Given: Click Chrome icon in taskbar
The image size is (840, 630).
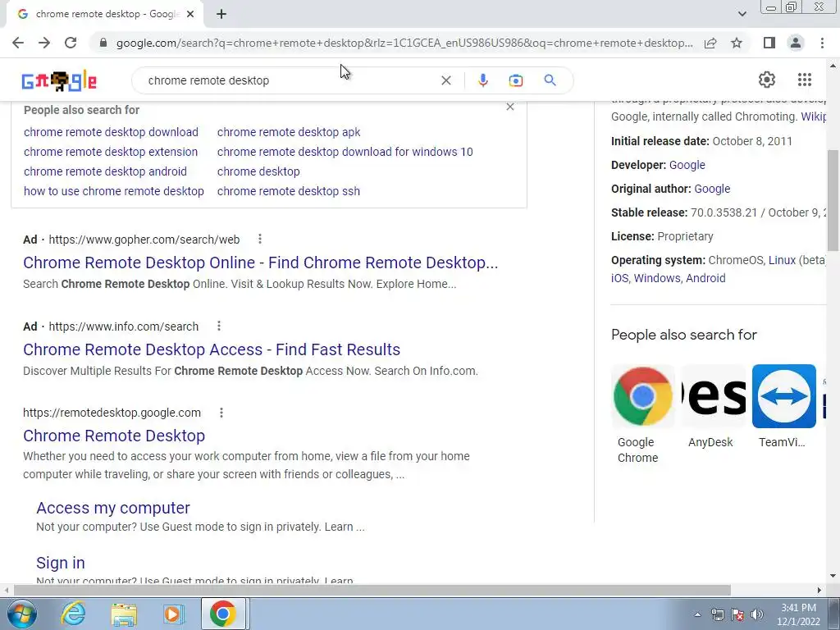Looking at the screenshot, I should [223, 614].
